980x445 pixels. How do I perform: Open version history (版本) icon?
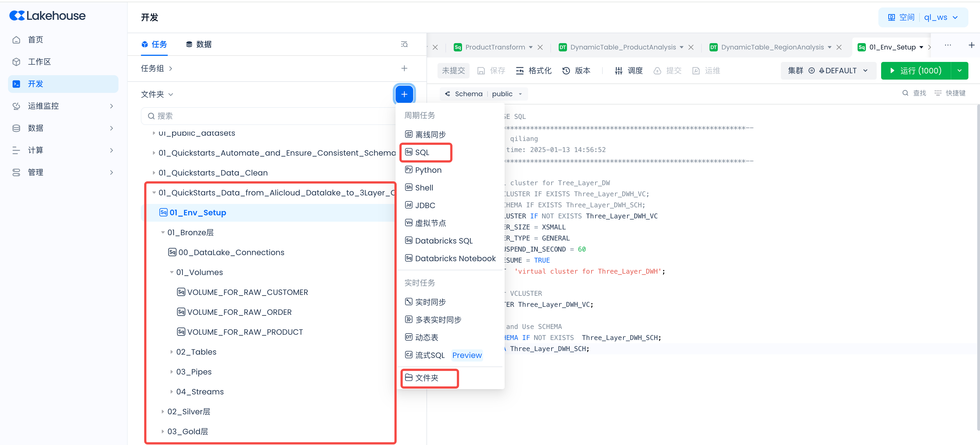point(566,71)
